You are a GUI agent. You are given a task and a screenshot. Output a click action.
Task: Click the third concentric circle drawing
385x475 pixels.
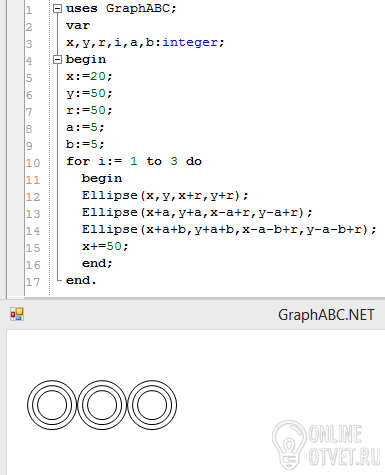(152, 405)
